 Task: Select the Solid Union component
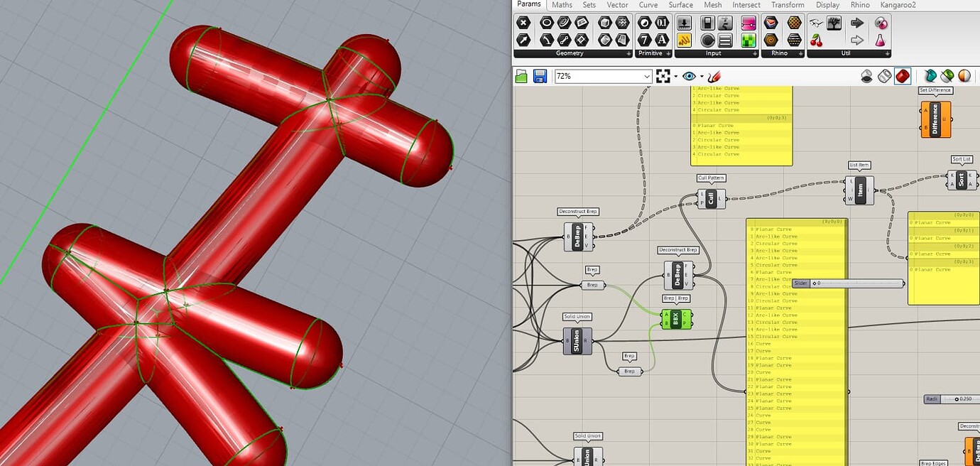tap(577, 341)
